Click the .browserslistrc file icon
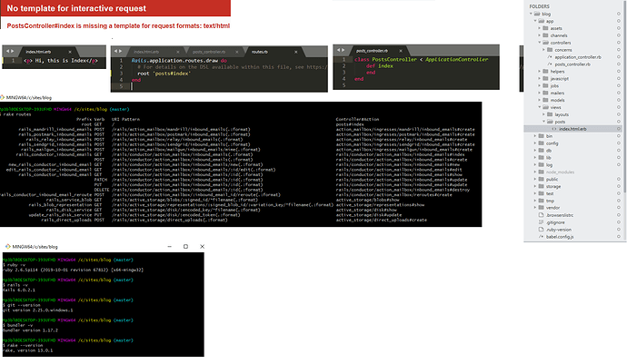 (x=541, y=215)
